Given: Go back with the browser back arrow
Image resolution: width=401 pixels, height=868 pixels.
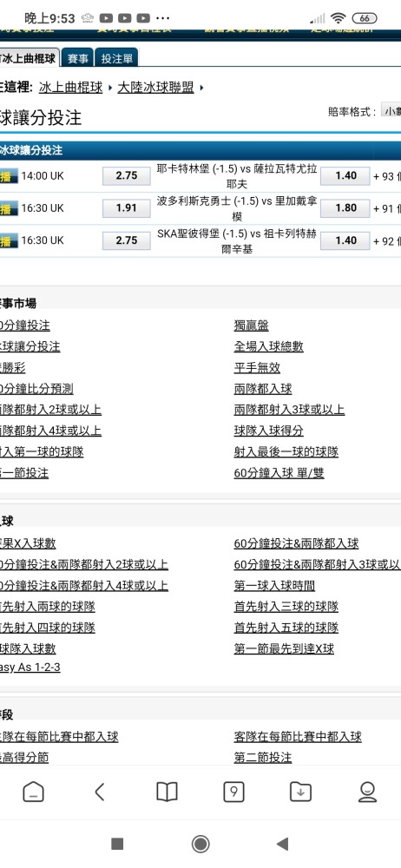Looking at the screenshot, I should 100,792.
